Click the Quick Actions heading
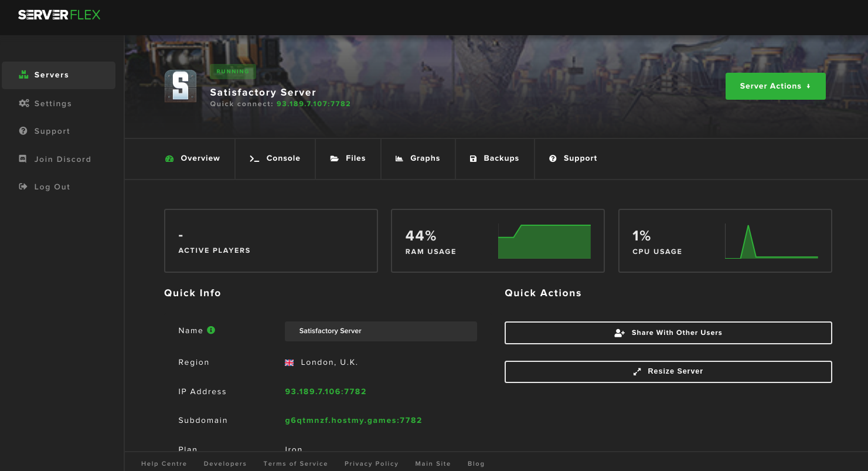The width and height of the screenshot is (868, 471). (543, 293)
